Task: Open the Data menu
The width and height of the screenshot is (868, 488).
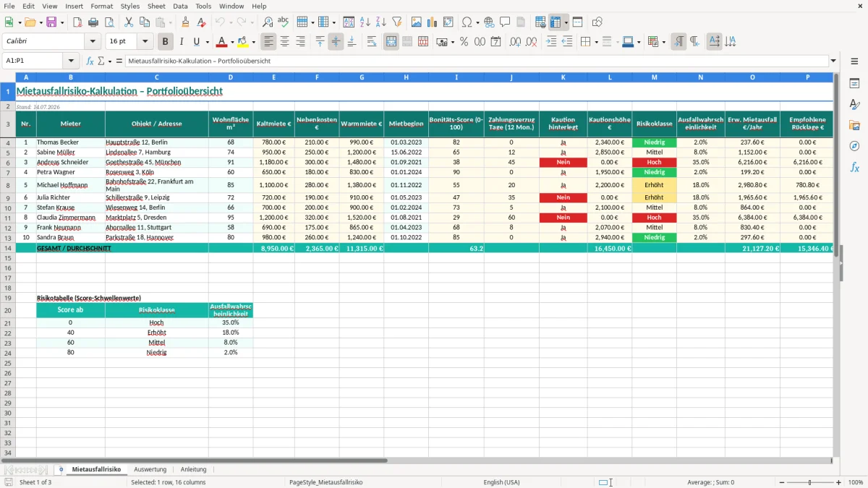Action: 180,6
